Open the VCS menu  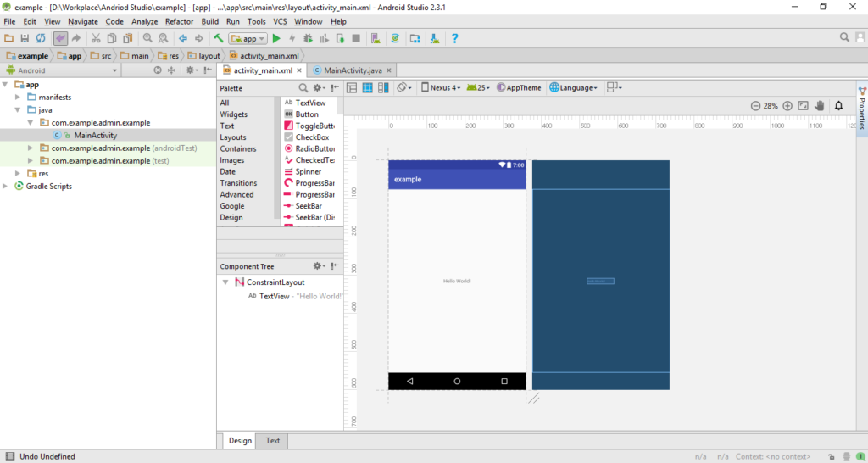tap(280, 21)
